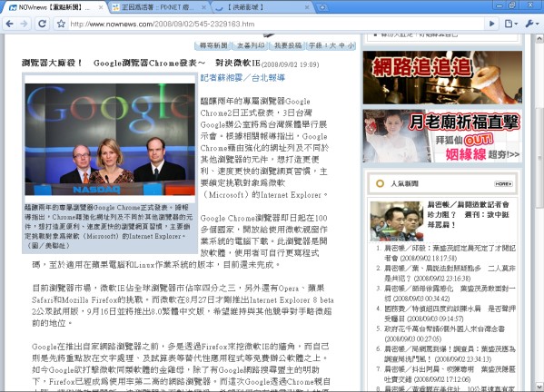Close the PIXNET tab

pos(204,7)
